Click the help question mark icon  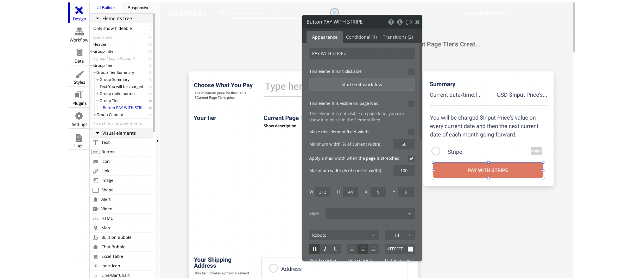(x=391, y=22)
